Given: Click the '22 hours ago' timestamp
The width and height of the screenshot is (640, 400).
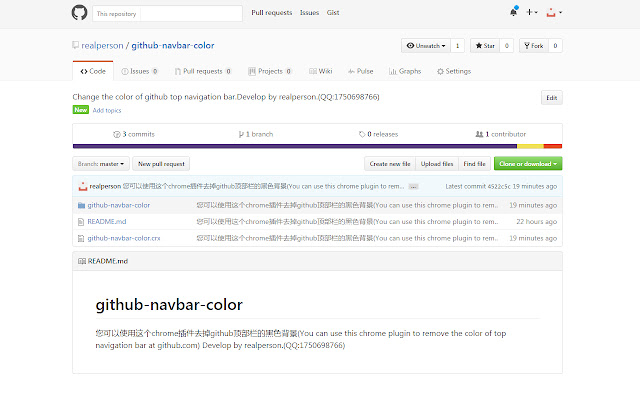Looking at the screenshot, I should click(536, 222).
